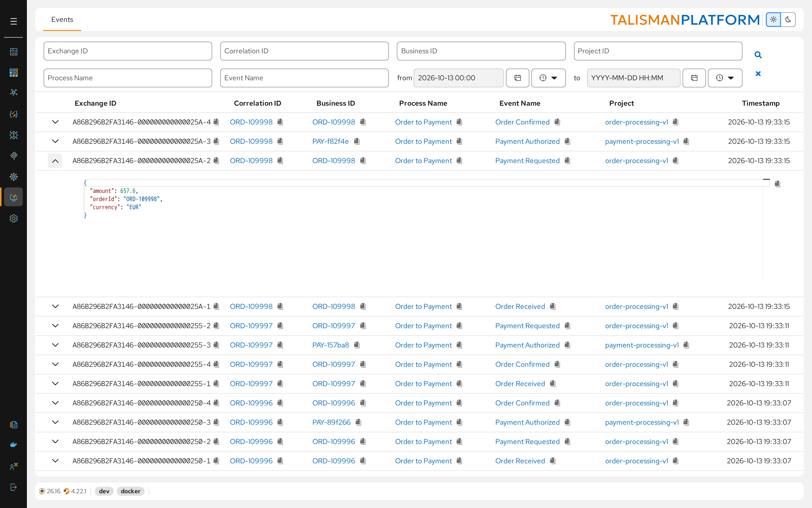Click the logout icon at sidebar bottom
812x508 pixels.
pyautogui.click(x=13, y=487)
